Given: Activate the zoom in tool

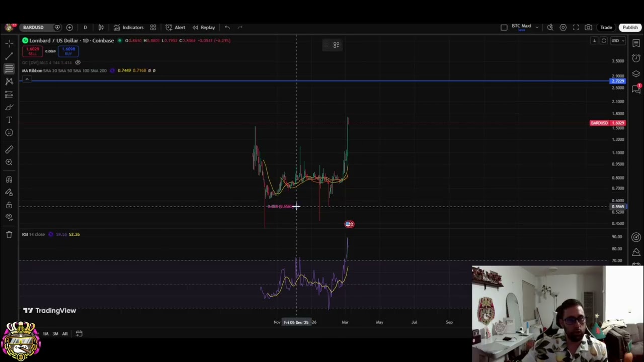Looking at the screenshot, I should [9, 162].
